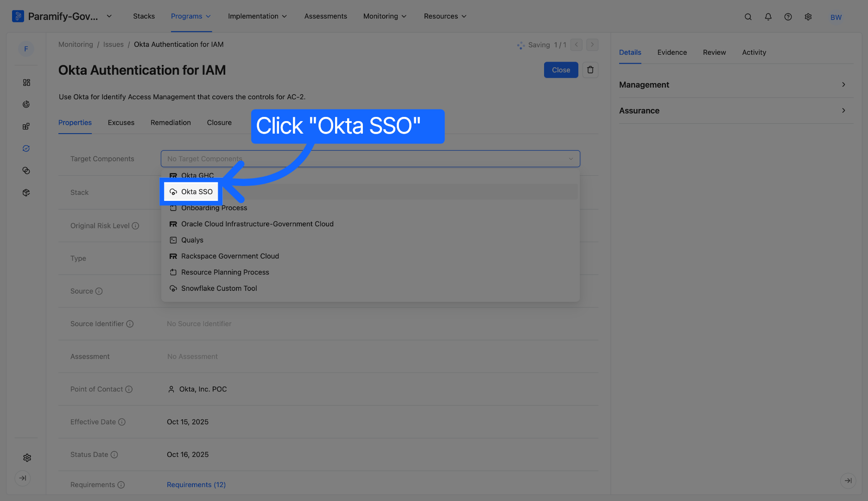Select Rackspace Government Cloud option

coord(370,256)
